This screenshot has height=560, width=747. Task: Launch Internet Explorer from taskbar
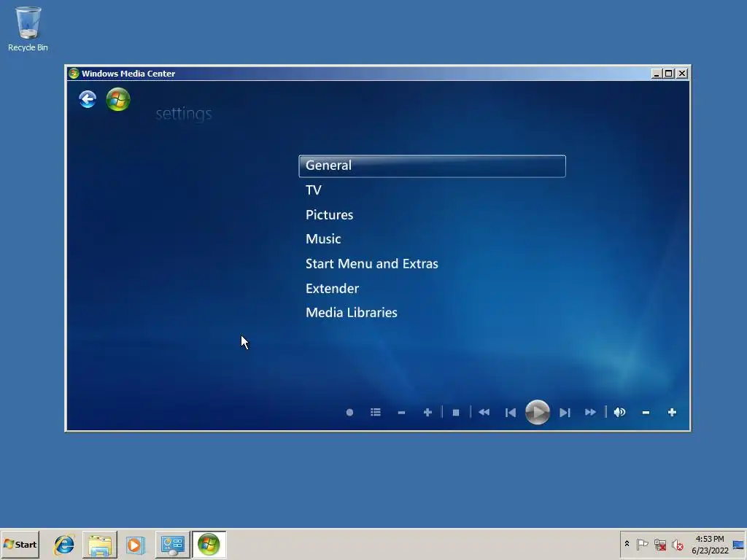click(x=64, y=545)
